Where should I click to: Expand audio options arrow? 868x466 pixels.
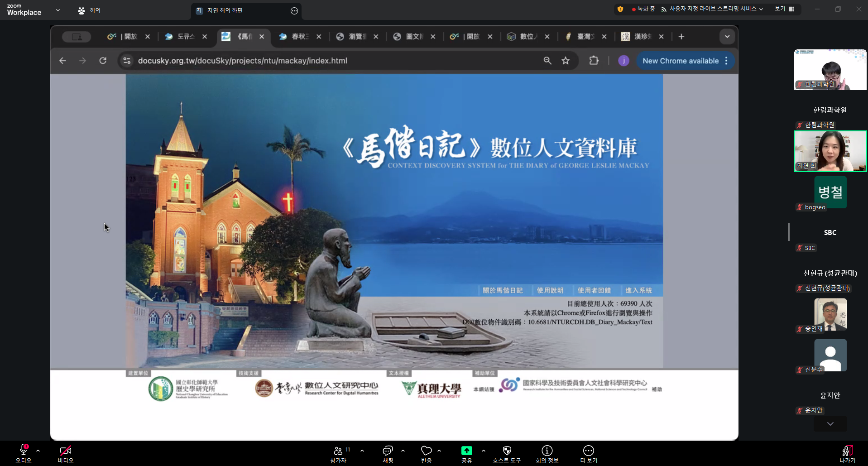(x=38, y=451)
